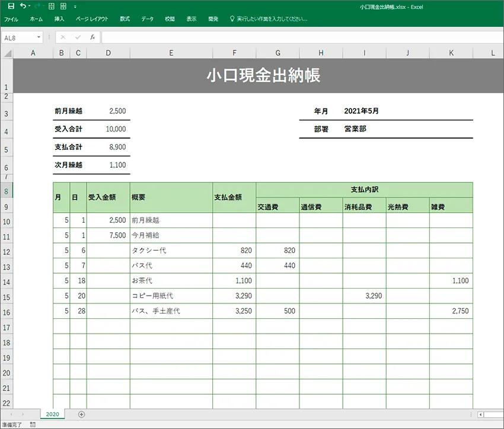Add a new worksheet with the plus button
Viewport: 504px width, 429px height.
[81, 414]
